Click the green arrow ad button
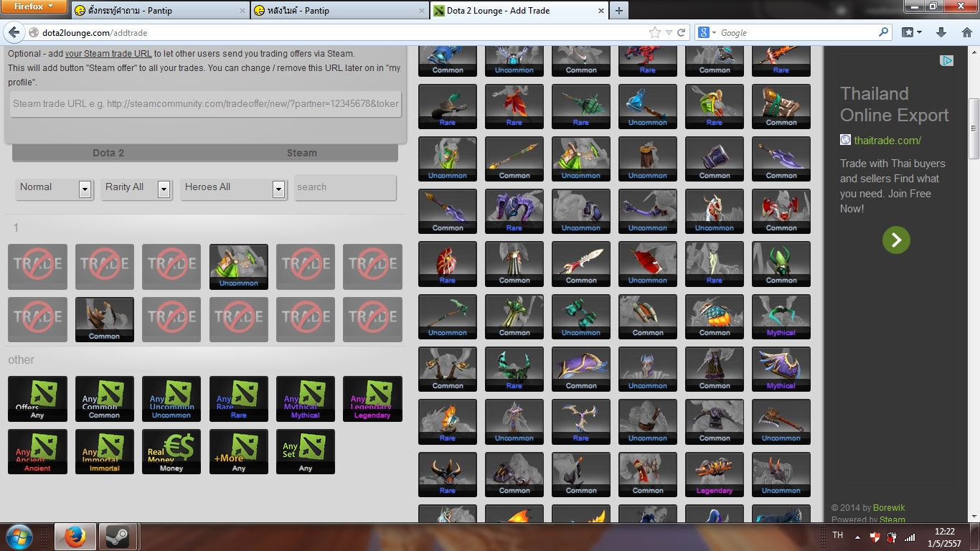980x551 pixels. coord(896,240)
